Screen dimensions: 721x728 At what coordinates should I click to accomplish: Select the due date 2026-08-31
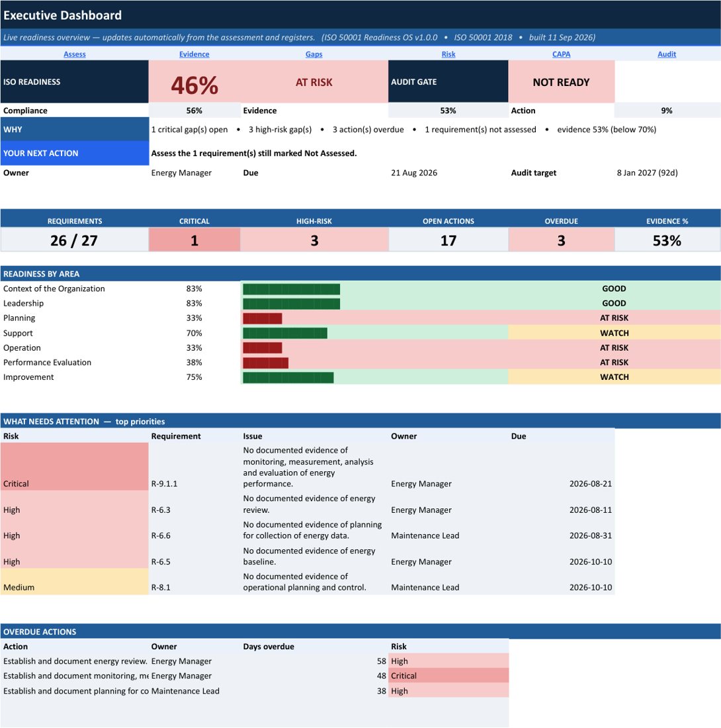coord(591,535)
